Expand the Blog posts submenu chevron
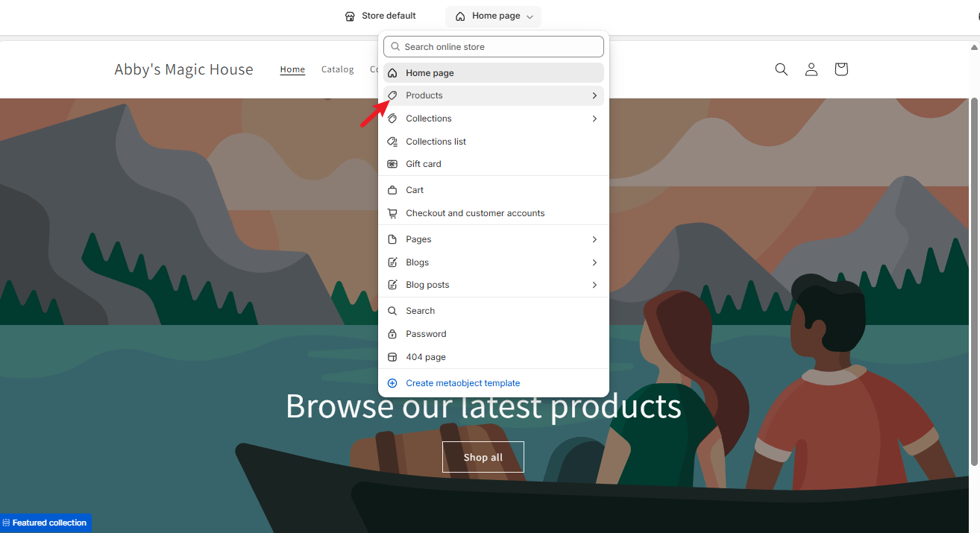Image resolution: width=980 pixels, height=533 pixels. [594, 285]
